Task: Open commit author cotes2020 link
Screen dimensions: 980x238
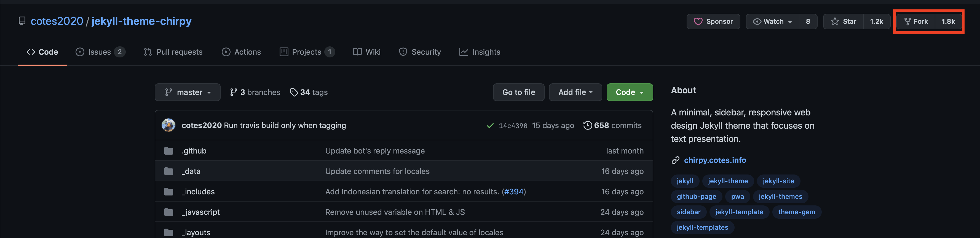Action: (x=202, y=125)
